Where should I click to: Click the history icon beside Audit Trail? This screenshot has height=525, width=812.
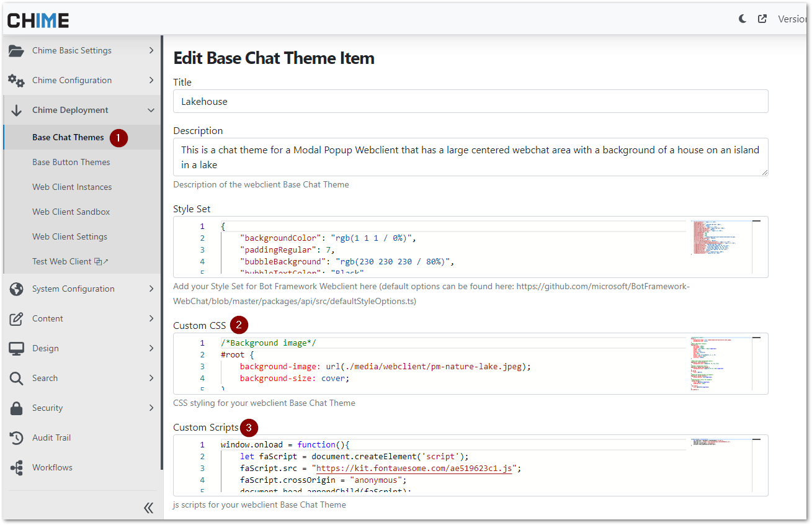click(16, 438)
